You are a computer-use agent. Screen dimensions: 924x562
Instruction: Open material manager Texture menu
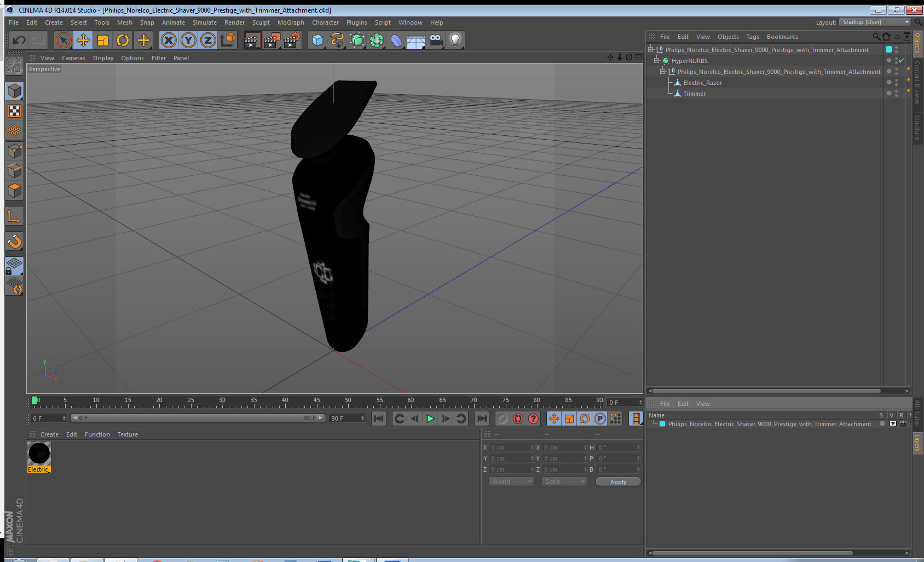[128, 434]
